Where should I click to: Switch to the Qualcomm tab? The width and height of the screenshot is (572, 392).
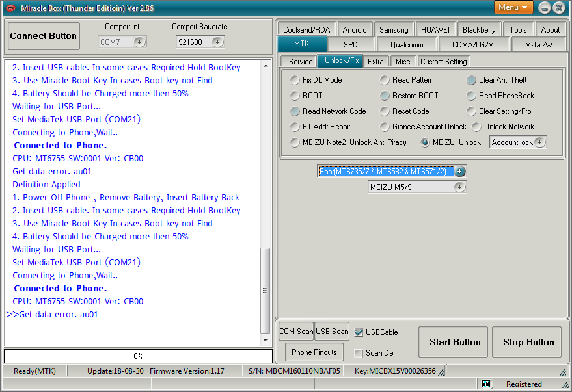(x=407, y=44)
